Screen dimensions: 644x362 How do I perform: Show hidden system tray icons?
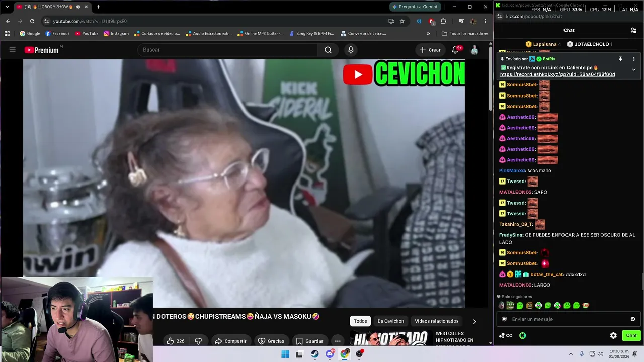coord(571,354)
